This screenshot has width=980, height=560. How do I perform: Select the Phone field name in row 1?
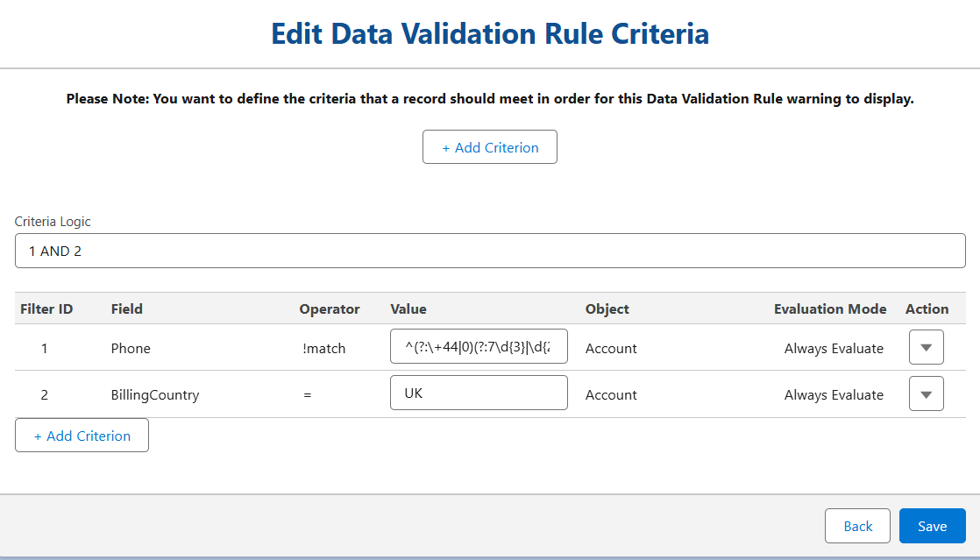131,348
